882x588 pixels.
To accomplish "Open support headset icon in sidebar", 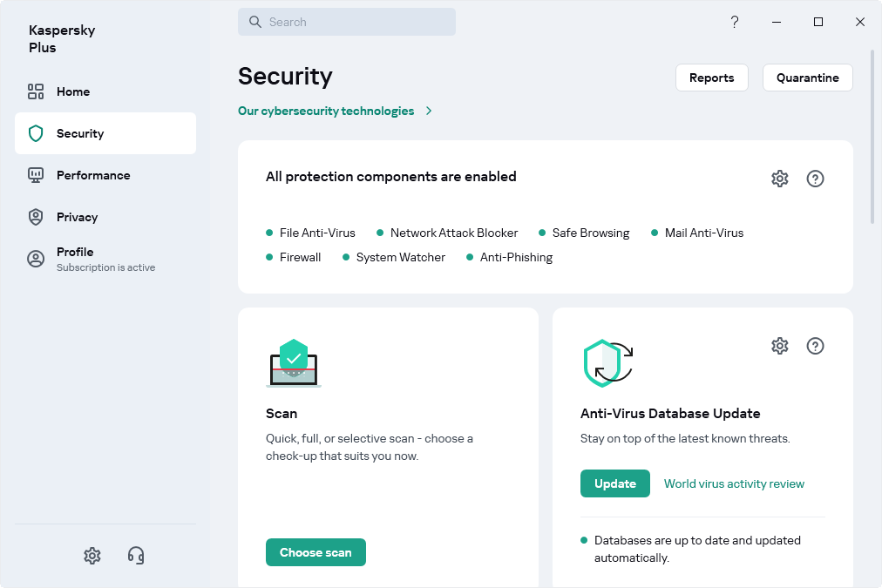I will tap(136, 555).
